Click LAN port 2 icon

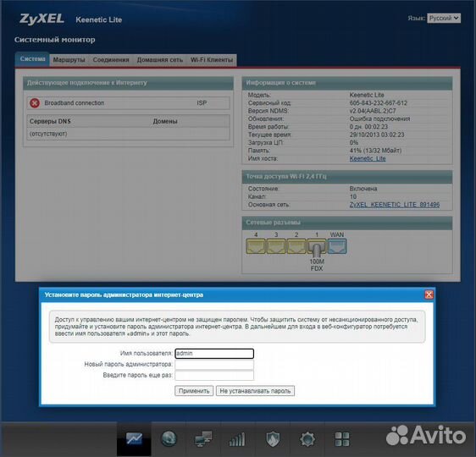pyautogui.click(x=296, y=246)
